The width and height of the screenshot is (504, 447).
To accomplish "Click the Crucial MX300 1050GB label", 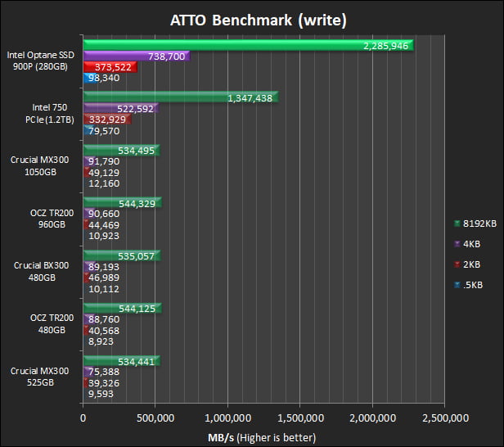I will click(x=40, y=166).
